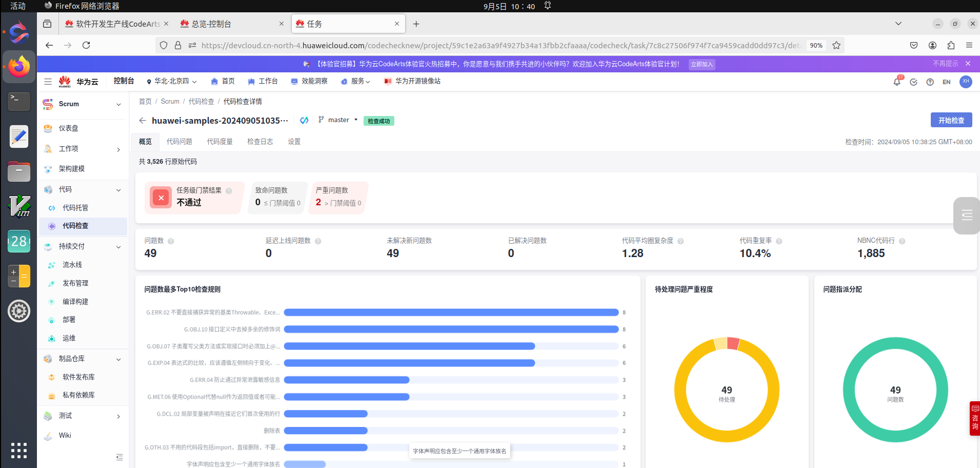Click the G.ERR.02 rule progress bar
Viewport: 980px width, 468px height.
[451, 313]
